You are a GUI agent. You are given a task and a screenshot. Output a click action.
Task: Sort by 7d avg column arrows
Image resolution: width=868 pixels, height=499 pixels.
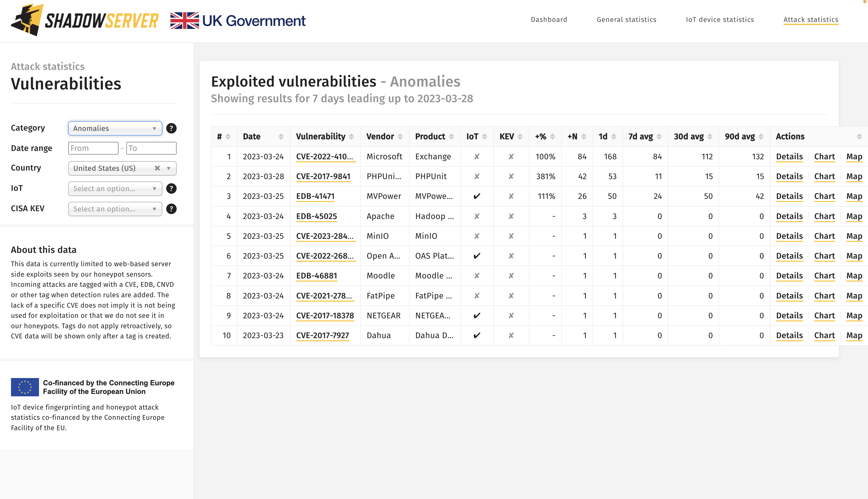tap(659, 136)
